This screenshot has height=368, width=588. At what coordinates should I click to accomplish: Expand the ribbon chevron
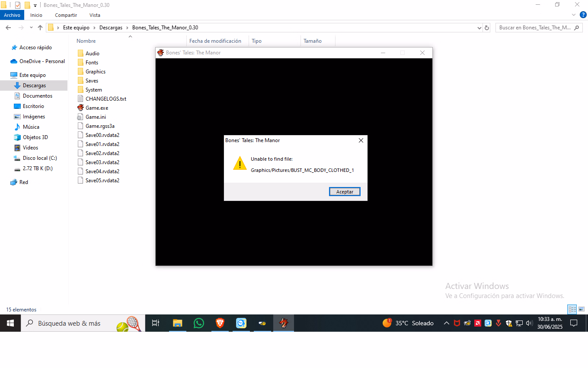574,15
